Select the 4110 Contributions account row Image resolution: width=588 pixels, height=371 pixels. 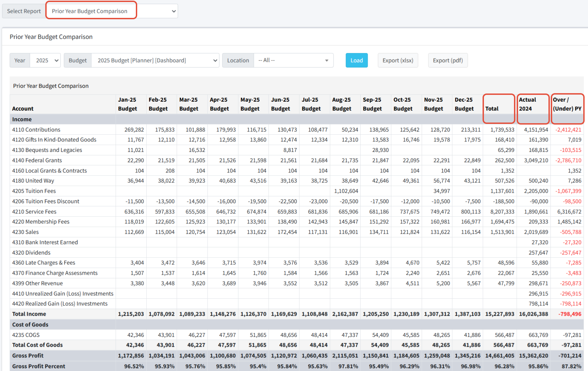point(297,130)
